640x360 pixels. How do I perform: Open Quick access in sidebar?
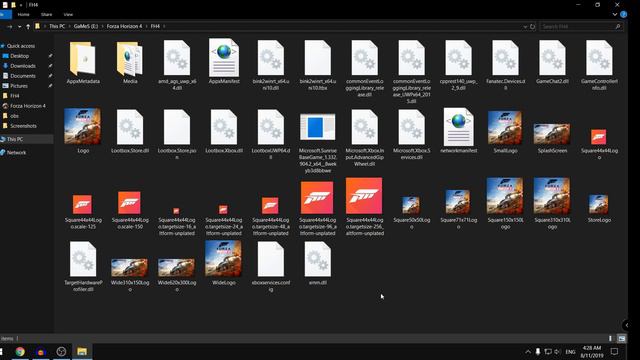(x=20, y=46)
